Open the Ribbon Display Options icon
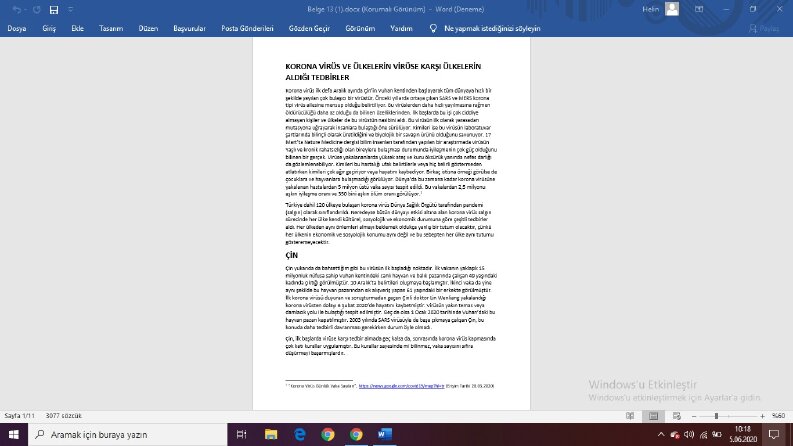The width and height of the screenshot is (793, 446). pyautogui.click(x=699, y=9)
